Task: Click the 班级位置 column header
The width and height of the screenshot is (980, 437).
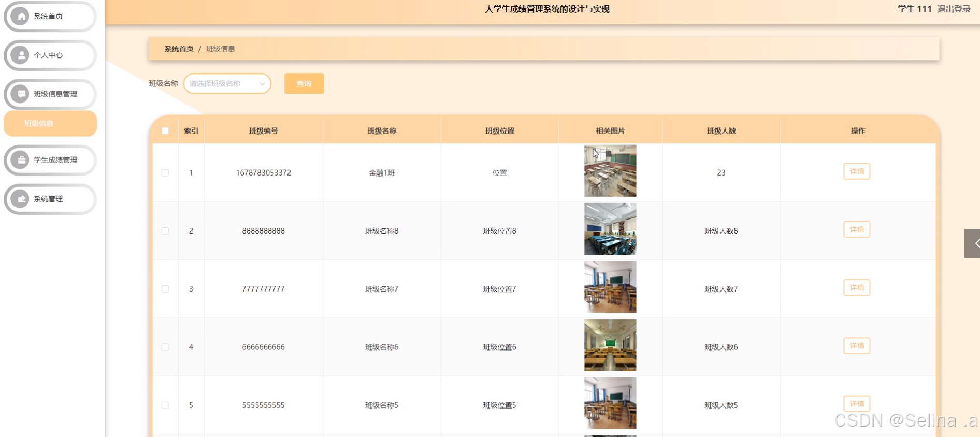Action: pos(500,131)
